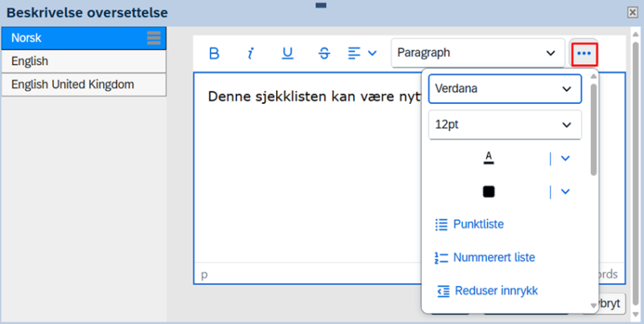Insert a Nummerert liste numbered list

[485, 257]
